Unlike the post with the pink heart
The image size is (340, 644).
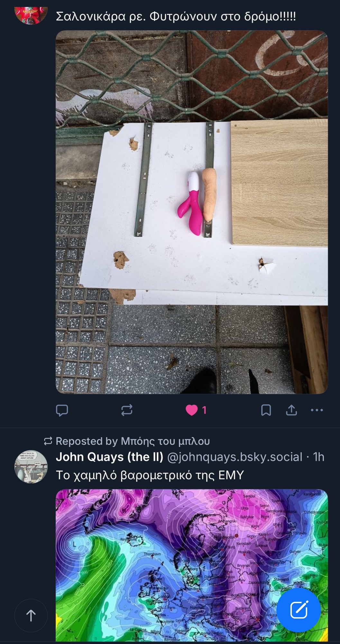pyautogui.click(x=192, y=410)
